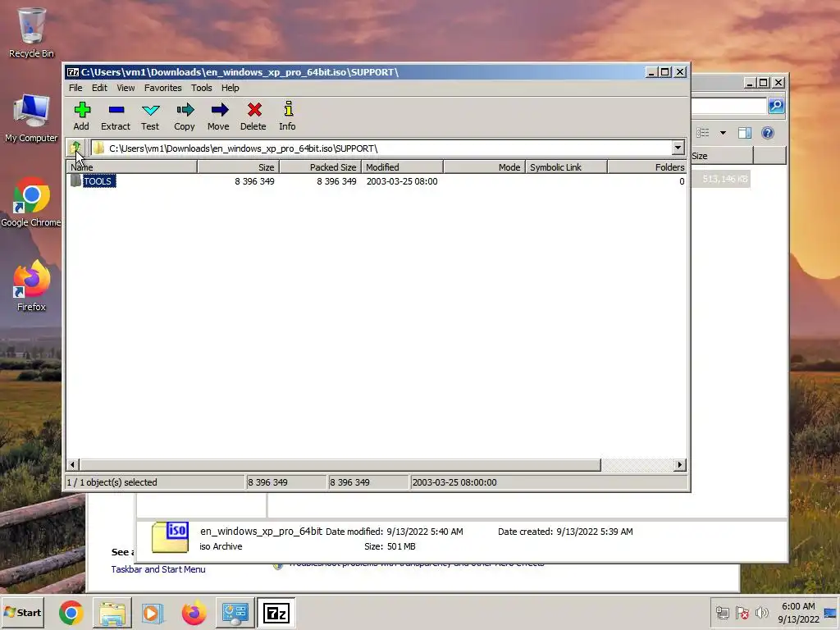840x630 pixels.
Task: Open Explorer help question mark icon
Action: point(767,133)
